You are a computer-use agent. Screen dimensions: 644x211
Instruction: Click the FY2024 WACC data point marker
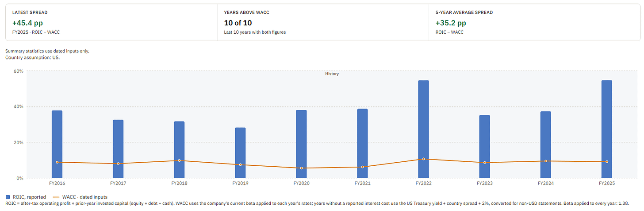point(545,161)
